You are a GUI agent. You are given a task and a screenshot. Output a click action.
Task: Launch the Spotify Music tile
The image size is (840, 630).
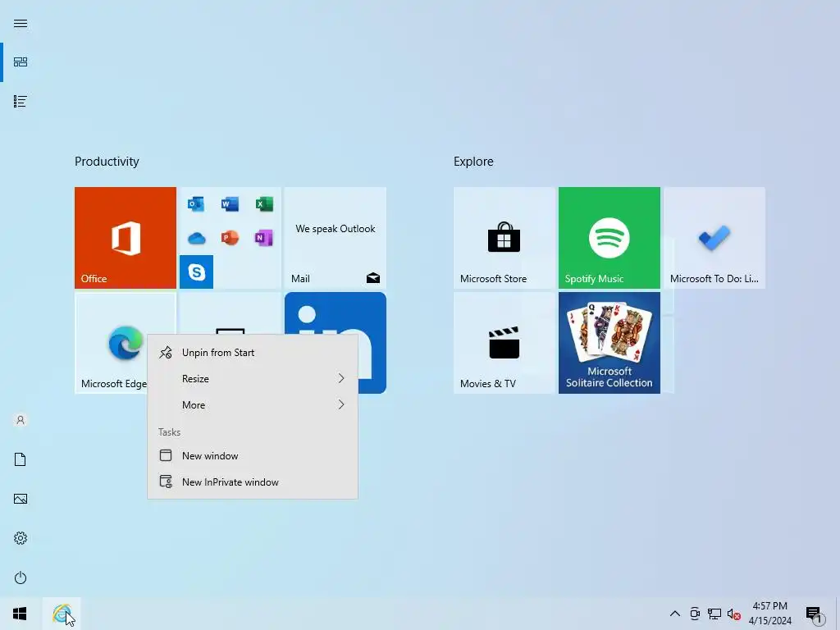click(609, 238)
